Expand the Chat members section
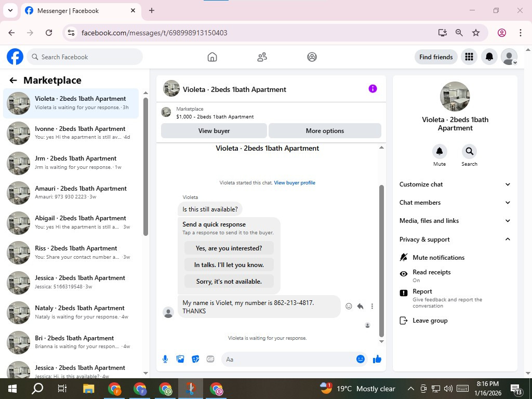The image size is (532, 399). (455, 203)
